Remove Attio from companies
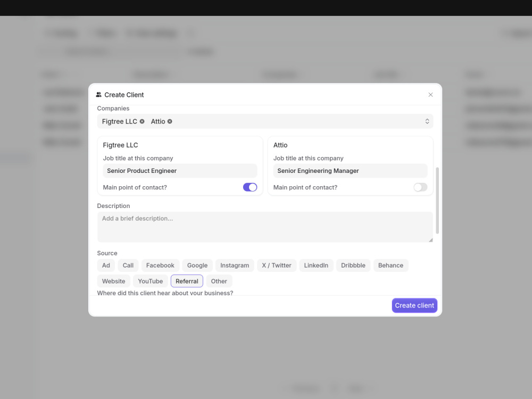 pyautogui.click(x=170, y=121)
